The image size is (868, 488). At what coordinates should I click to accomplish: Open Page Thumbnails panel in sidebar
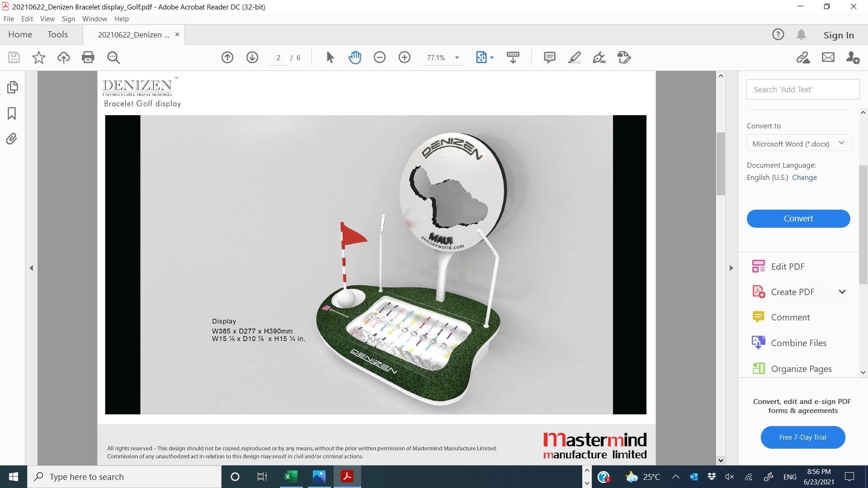click(12, 87)
